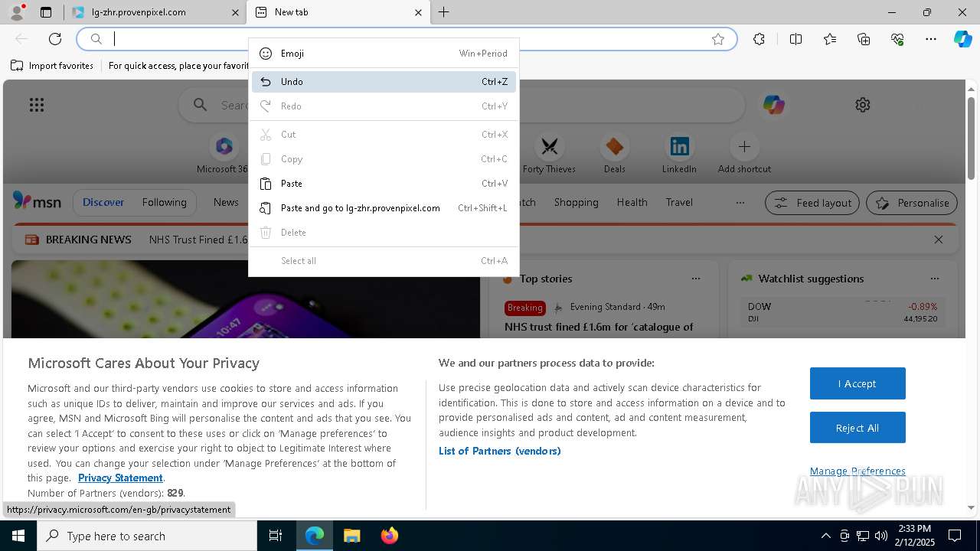This screenshot has height=551, width=980.
Task: Refresh the page with the reload icon
Action: [x=55, y=39]
